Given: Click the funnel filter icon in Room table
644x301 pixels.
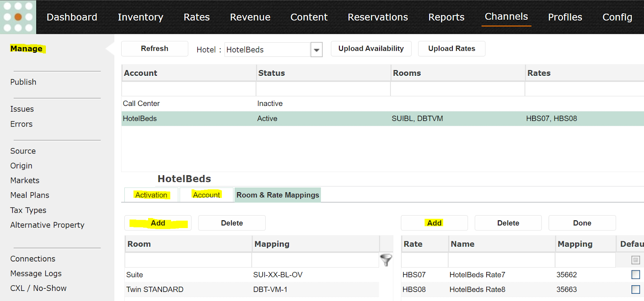Looking at the screenshot, I should click(386, 260).
